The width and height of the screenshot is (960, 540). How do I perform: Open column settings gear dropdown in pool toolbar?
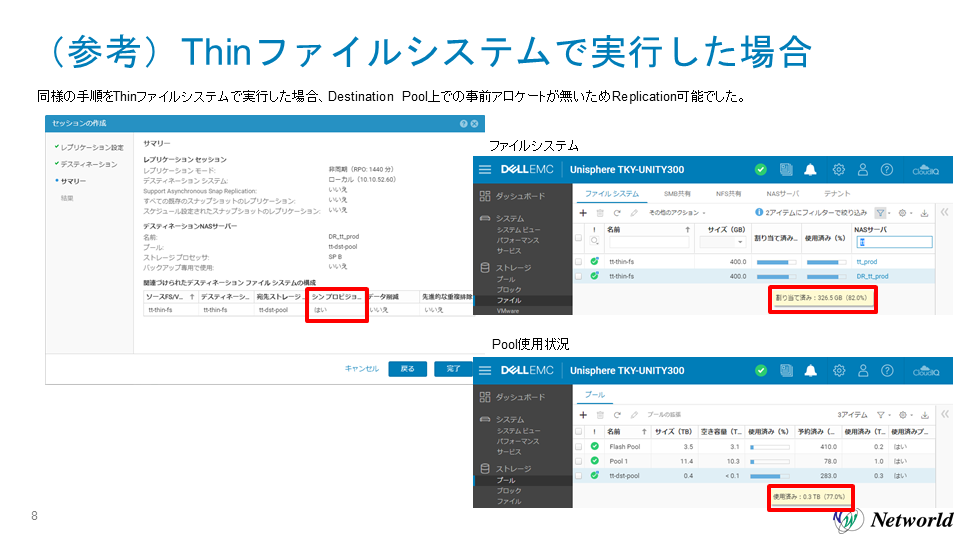point(905,414)
